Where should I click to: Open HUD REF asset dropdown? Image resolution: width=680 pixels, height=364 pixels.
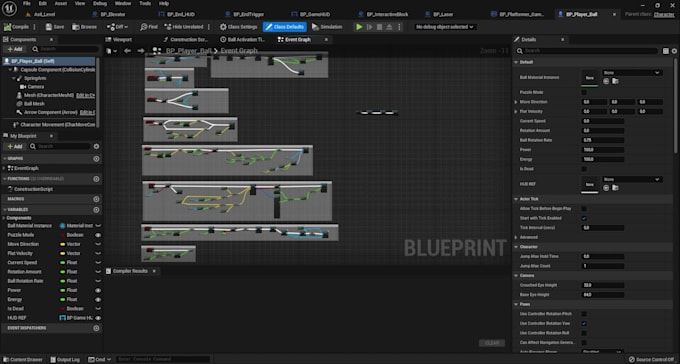[x=631, y=179]
